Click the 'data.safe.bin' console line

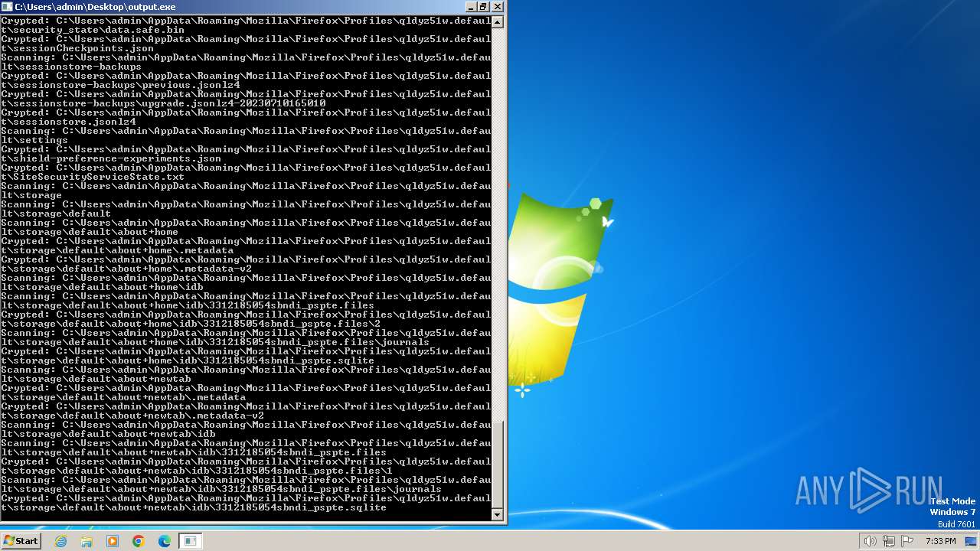click(x=93, y=30)
